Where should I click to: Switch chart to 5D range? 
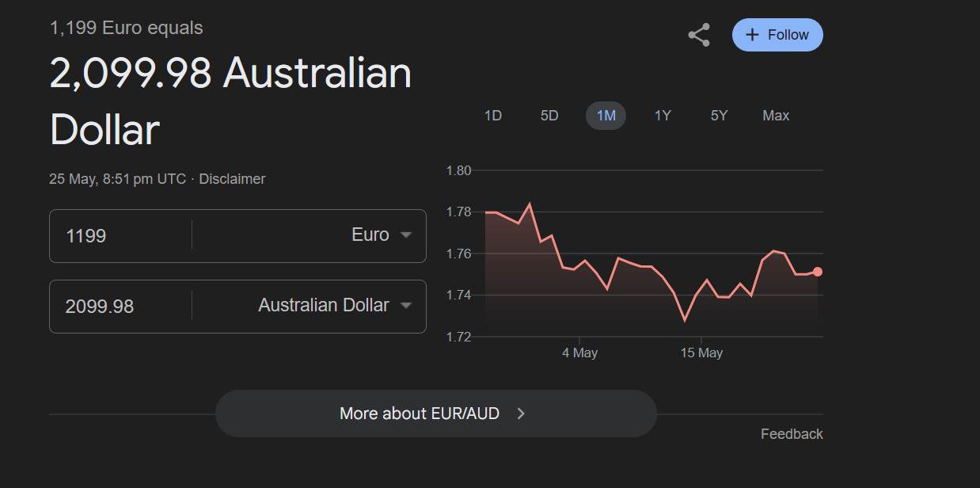pos(549,116)
